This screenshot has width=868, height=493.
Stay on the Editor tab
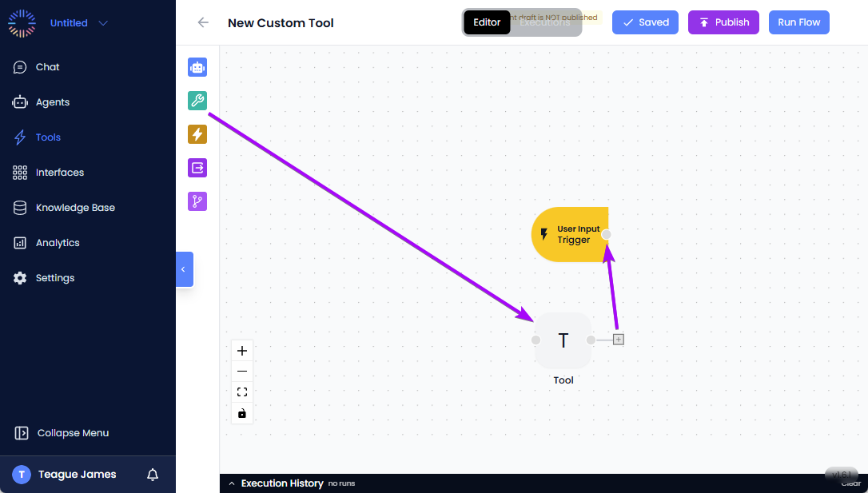click(x=486, y=22)
